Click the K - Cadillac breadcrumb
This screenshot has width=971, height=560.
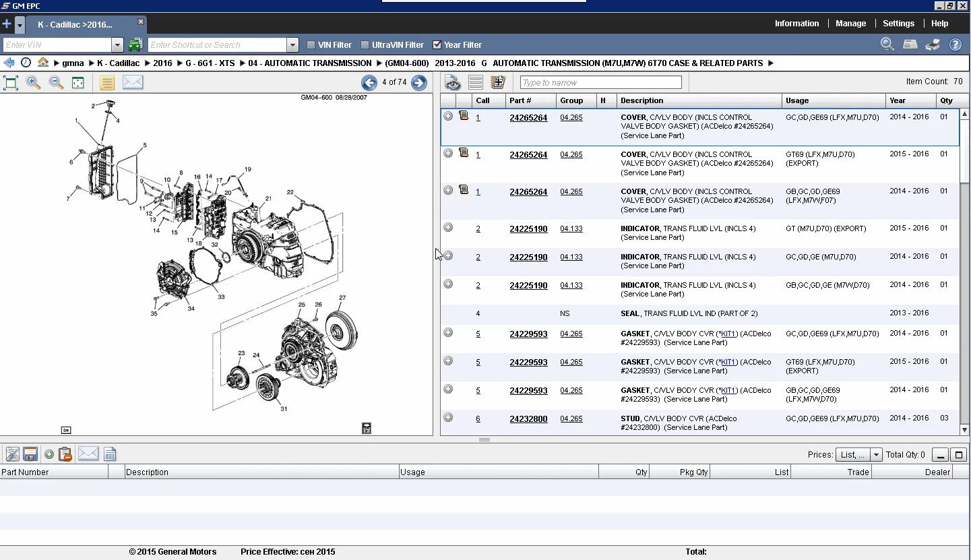118,63
